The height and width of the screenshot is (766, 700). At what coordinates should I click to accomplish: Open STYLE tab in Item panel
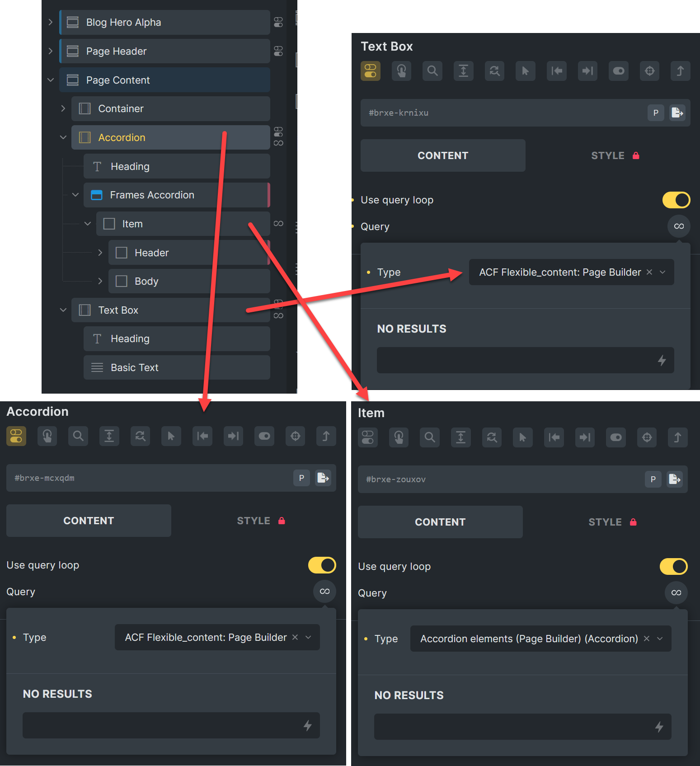click(x=605, y=522)
